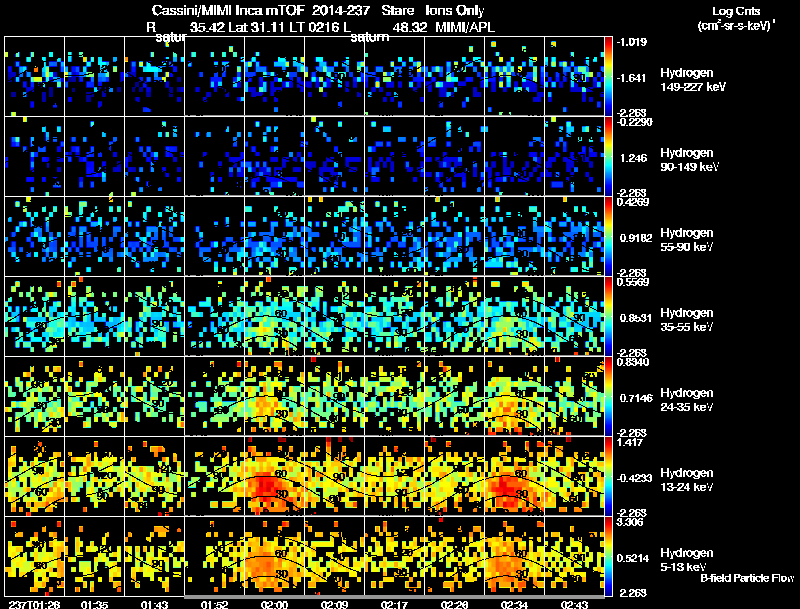Image resolution: width=800 pixels, height=609 pixels.
Task: Click the '0.9182' colorbar value
Action: click(x=634, y=238)
